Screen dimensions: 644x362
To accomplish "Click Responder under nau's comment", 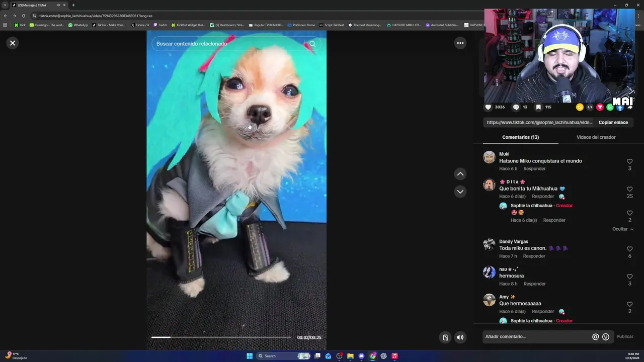I will 534,284.
